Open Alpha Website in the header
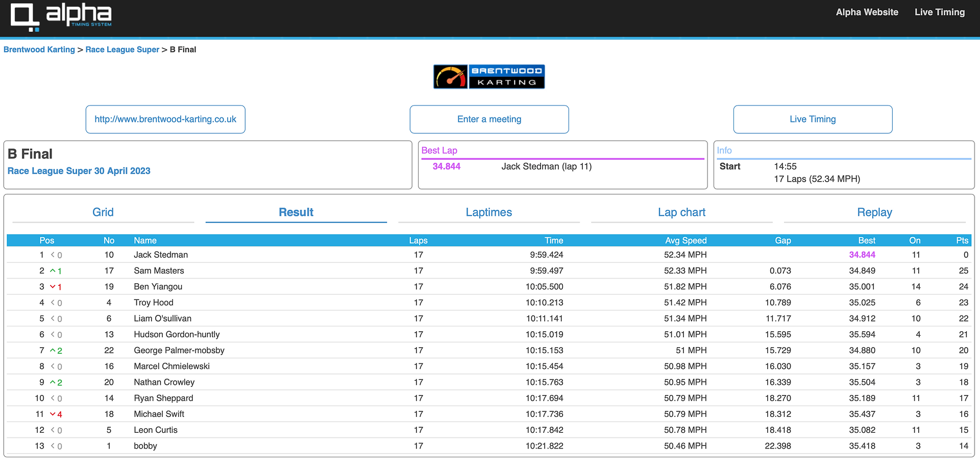Viewport: 980px width, 468px height. pyautogui.click(x=867, y=12)
